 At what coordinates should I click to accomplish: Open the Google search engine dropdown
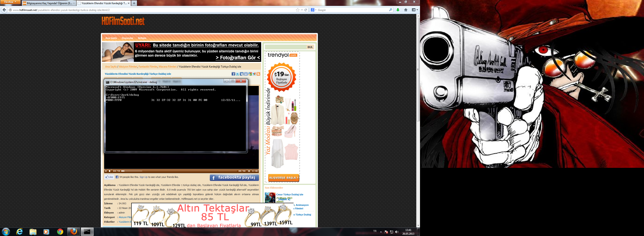pos(313,10)
